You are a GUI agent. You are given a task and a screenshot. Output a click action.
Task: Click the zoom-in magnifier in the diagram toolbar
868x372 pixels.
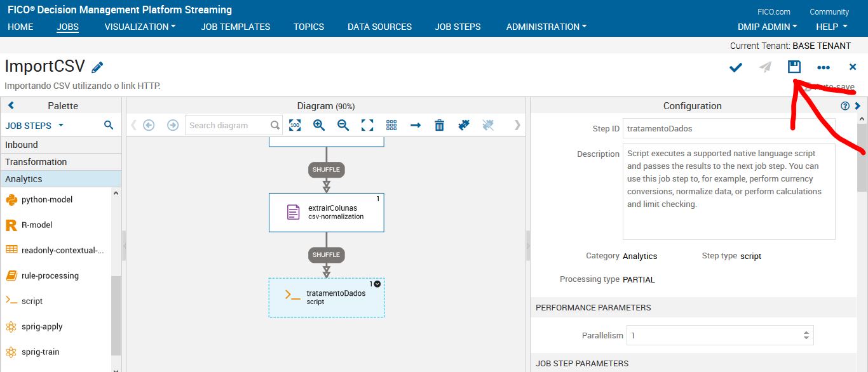[318, 125]
